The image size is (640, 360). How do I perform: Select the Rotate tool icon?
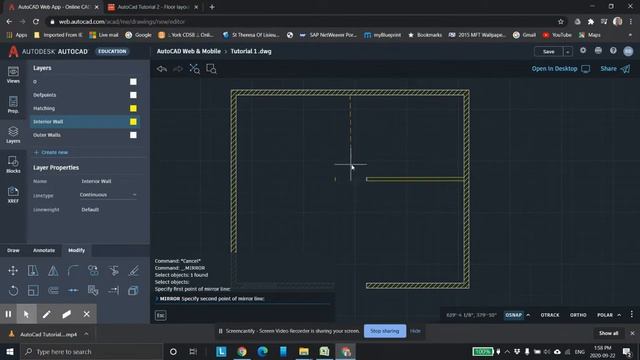[13, 291]
